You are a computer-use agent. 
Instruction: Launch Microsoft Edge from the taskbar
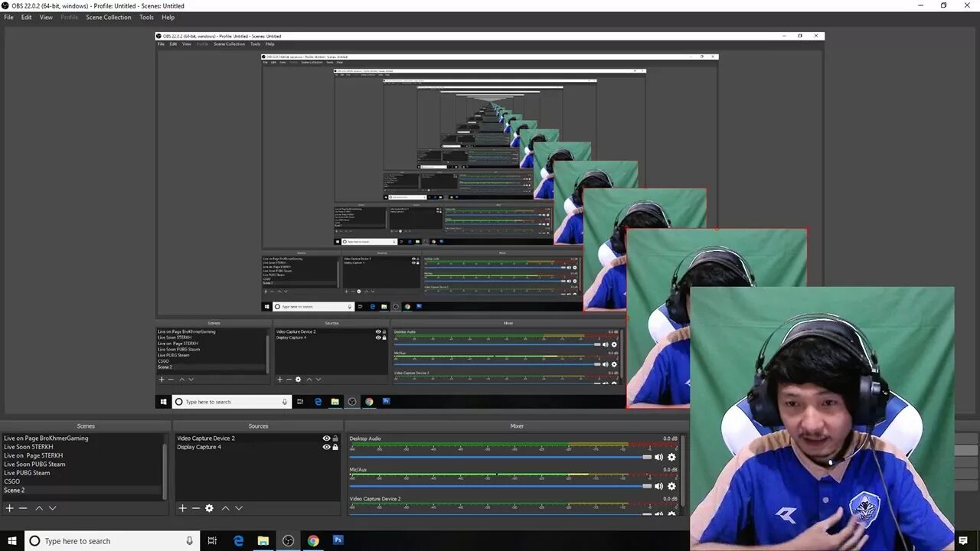(x=238, y=541)
